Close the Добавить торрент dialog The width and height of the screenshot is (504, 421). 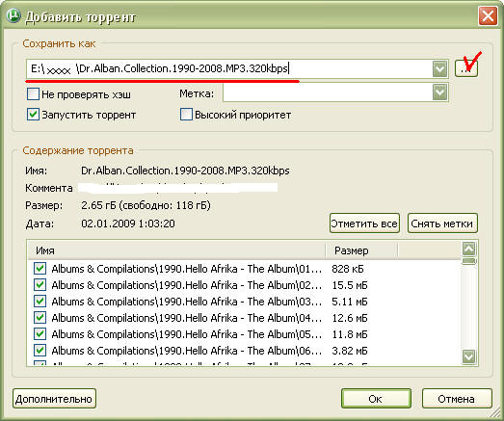488,15
